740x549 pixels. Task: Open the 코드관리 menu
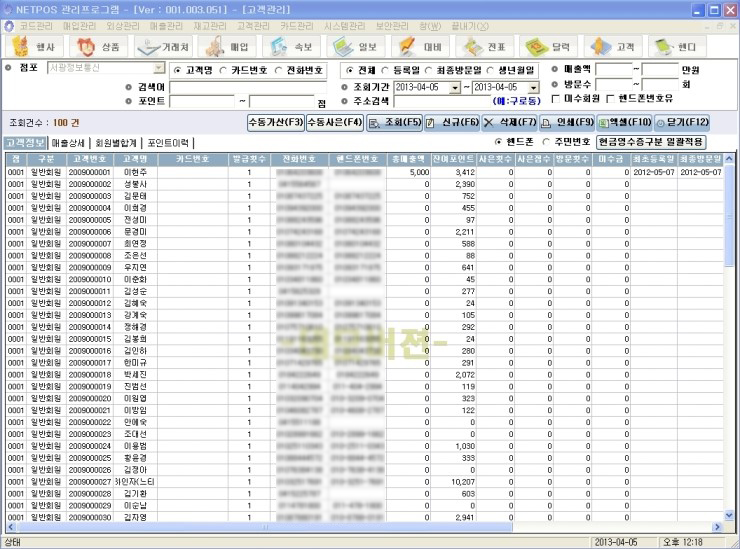pyautogui.click(x=36, y=26)
